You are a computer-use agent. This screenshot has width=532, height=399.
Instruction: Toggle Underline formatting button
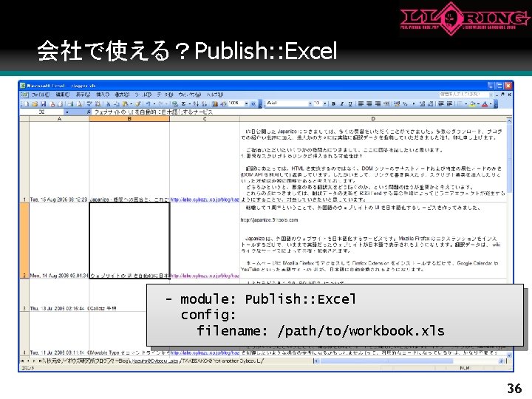(350, 104)
